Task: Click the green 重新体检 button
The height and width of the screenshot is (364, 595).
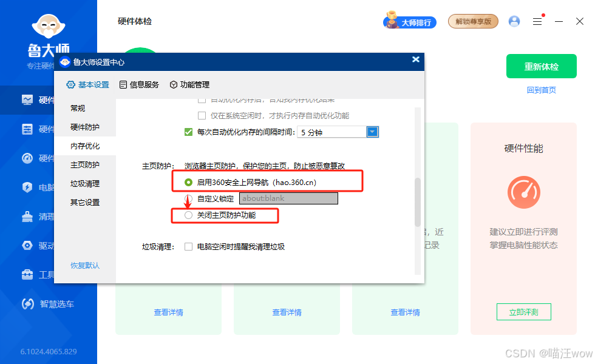Action: 541,66
